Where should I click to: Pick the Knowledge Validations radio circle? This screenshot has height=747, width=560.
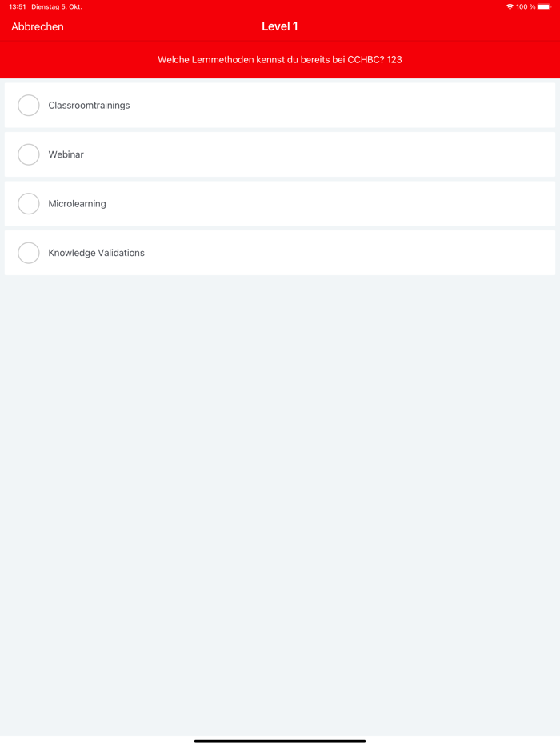29,253
